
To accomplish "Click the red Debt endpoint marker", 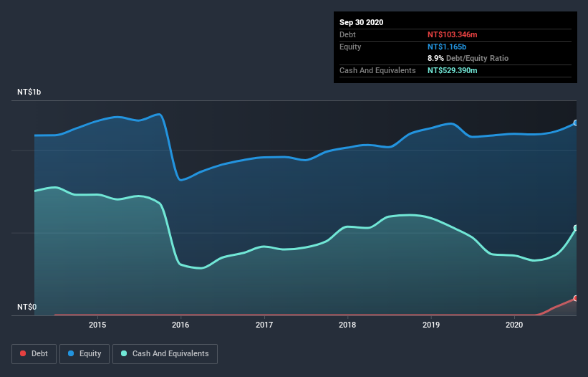I will 576,298.
